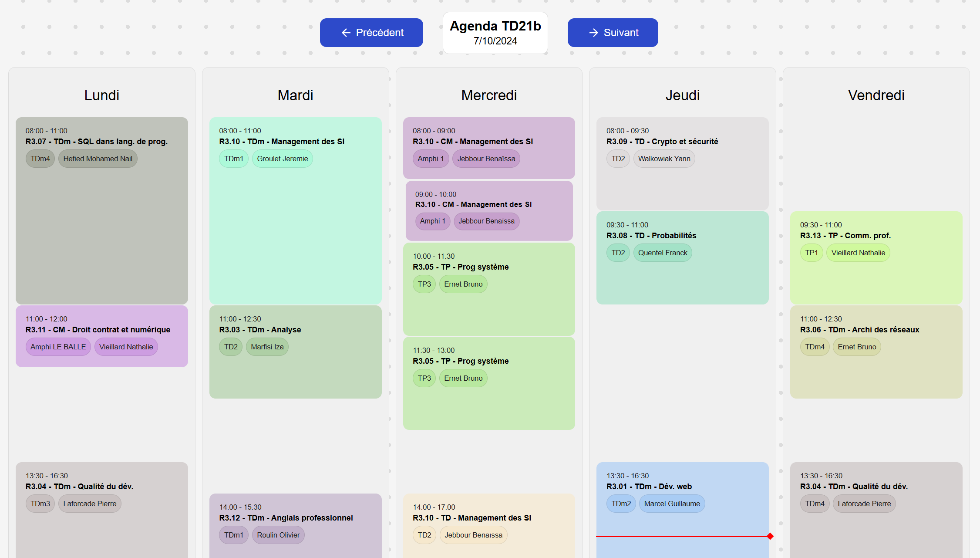980x558 pixels.
Task: Click the Marcel Guillaume teacher tag
Action: 672,504
